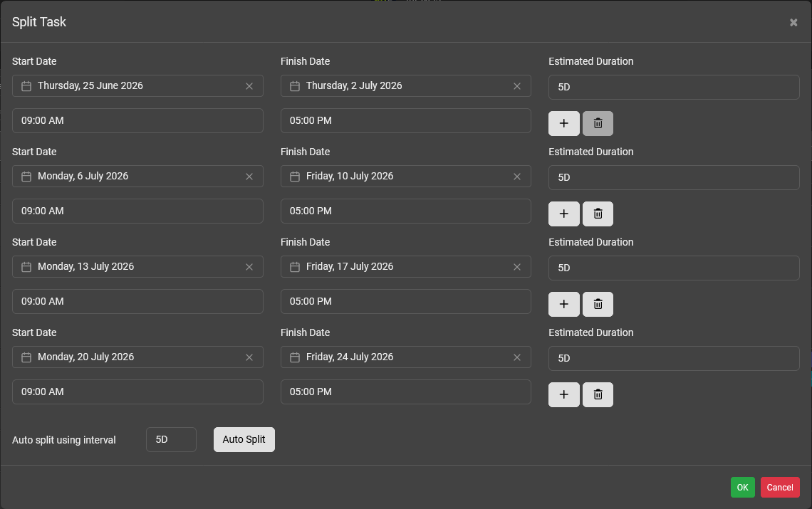812x509 pixels.
Task: Edit the last row's Estimated Duration field
Action: point(673,358)
